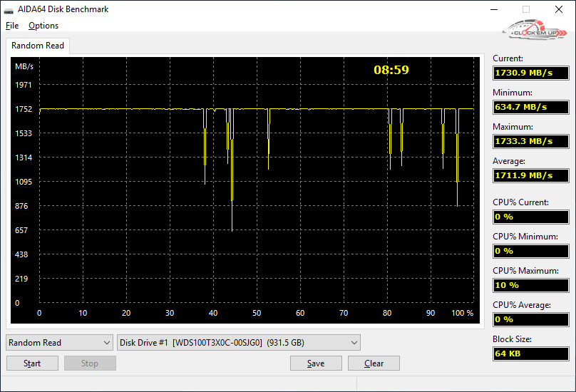Click the CPU% Maximum label
This screenshot has width=576, height=392.
coord(525,271)
